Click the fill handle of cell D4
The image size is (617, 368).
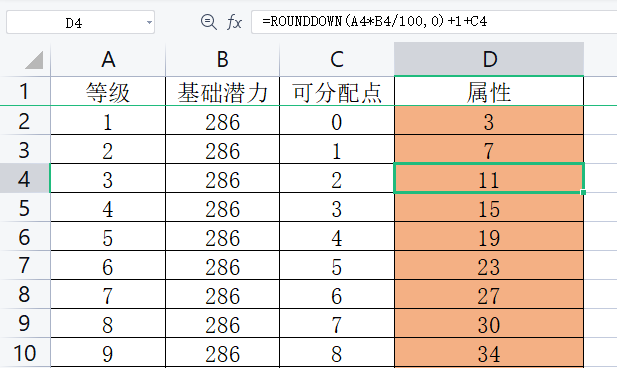point(583,192)
